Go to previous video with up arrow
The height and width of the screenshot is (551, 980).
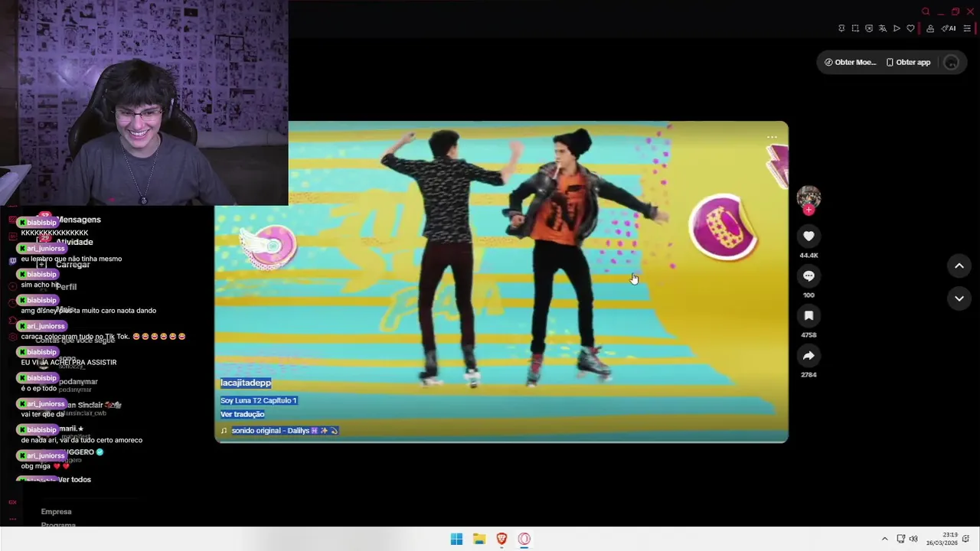959,266
